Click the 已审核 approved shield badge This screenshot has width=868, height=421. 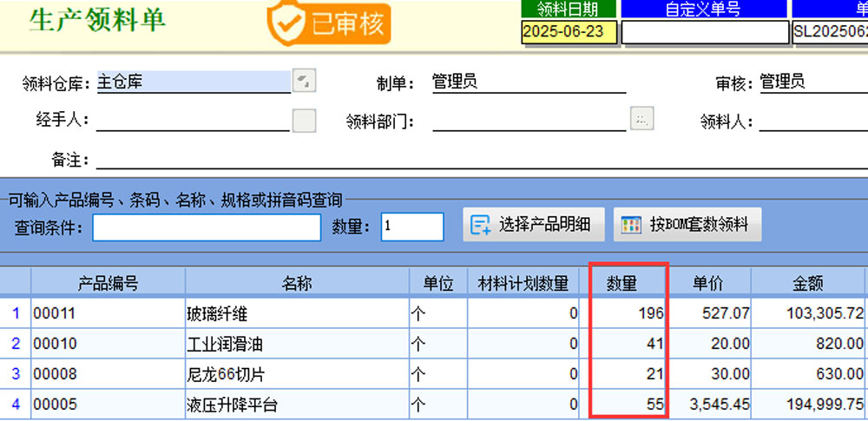pos(329,23)
